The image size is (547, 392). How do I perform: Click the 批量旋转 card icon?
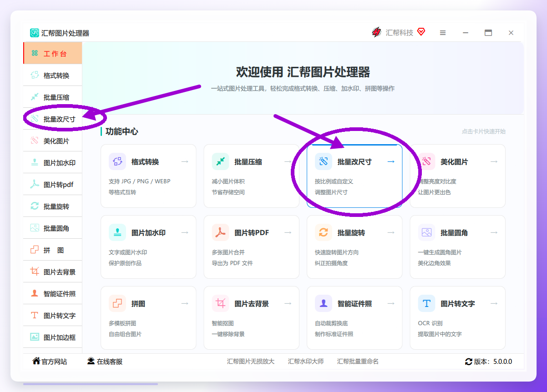pyautogui.click(x=324, y=232)
